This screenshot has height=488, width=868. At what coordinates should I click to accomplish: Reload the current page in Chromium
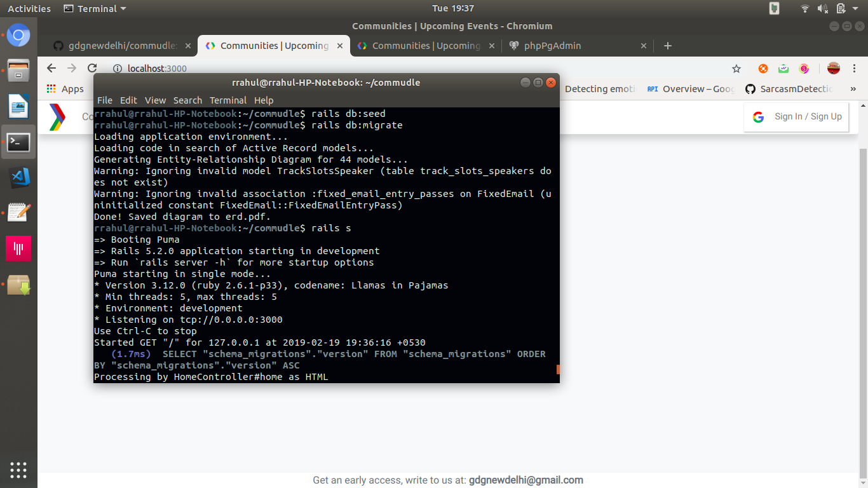click(x=92, y=68)
